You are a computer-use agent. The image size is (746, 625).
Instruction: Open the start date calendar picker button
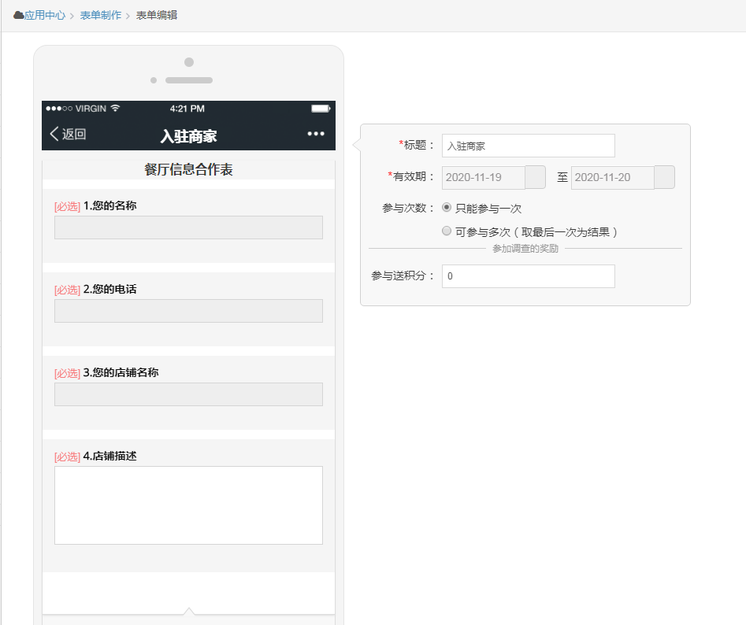click(x=535, y=177)
